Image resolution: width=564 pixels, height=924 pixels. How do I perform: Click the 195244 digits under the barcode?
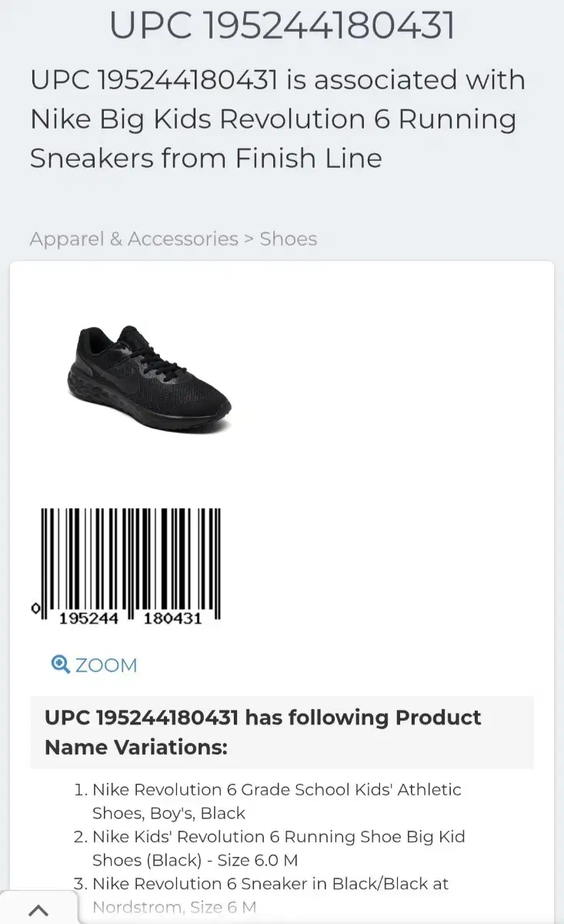(x=88, y=618)
